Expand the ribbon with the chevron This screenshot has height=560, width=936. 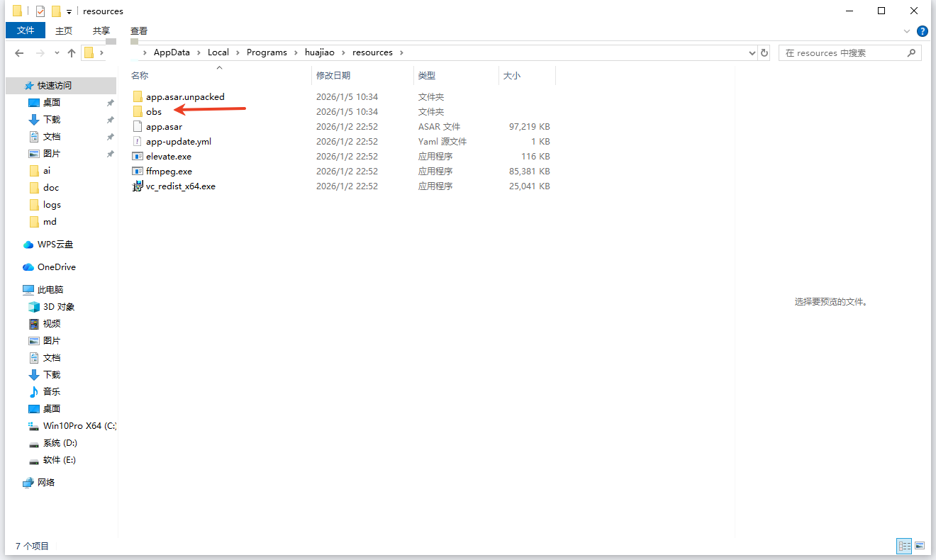[x=907, y=31]
